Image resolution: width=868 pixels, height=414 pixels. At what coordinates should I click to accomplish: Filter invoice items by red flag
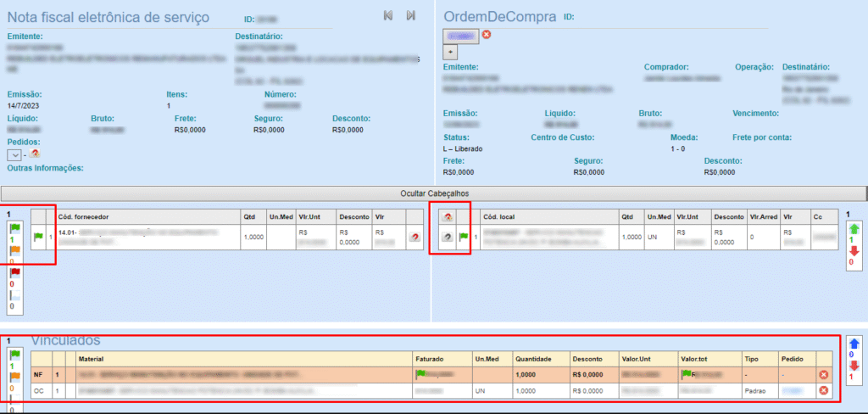point(14,273)
